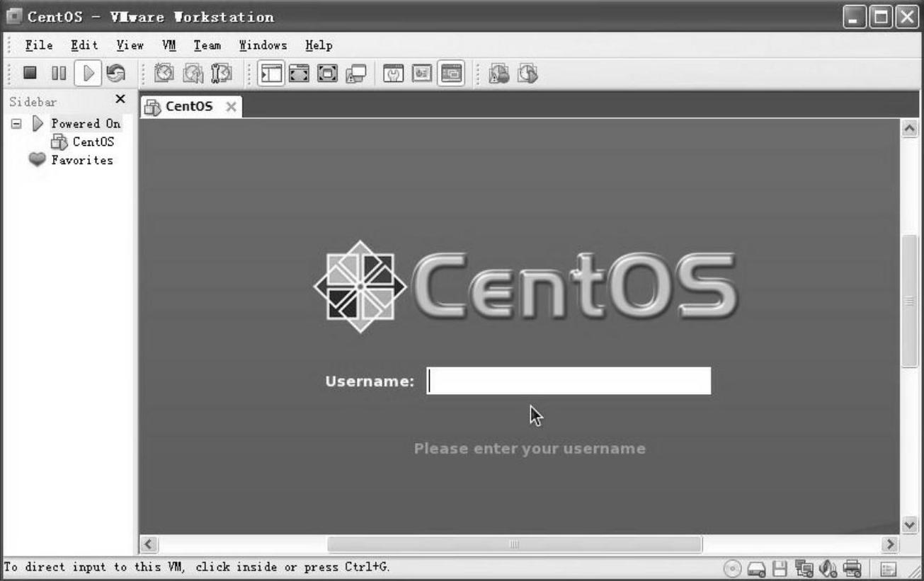The image size is (924, 581).
Task: Click the 'Sidebar' panel title text
Action: tap(33, 102)
